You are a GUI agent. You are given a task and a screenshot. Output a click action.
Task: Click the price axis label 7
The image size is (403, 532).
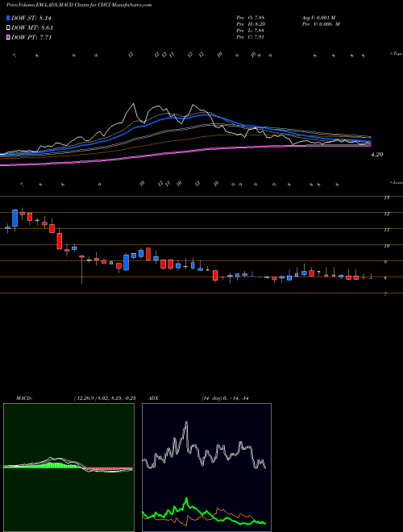(x=386, y=294)
